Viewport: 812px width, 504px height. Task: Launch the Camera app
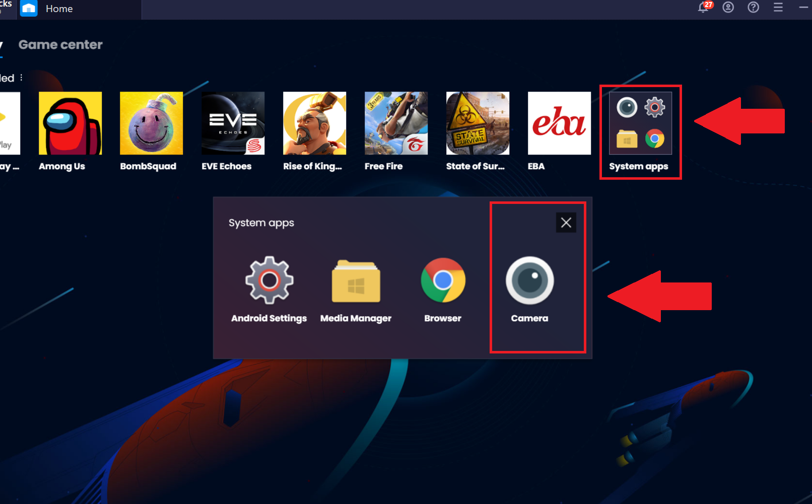[x=529, y=280]
